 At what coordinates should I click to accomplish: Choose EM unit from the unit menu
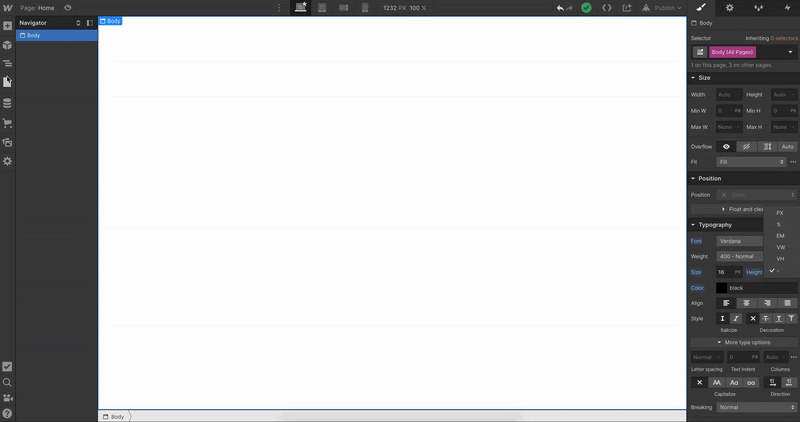[782, 236]
